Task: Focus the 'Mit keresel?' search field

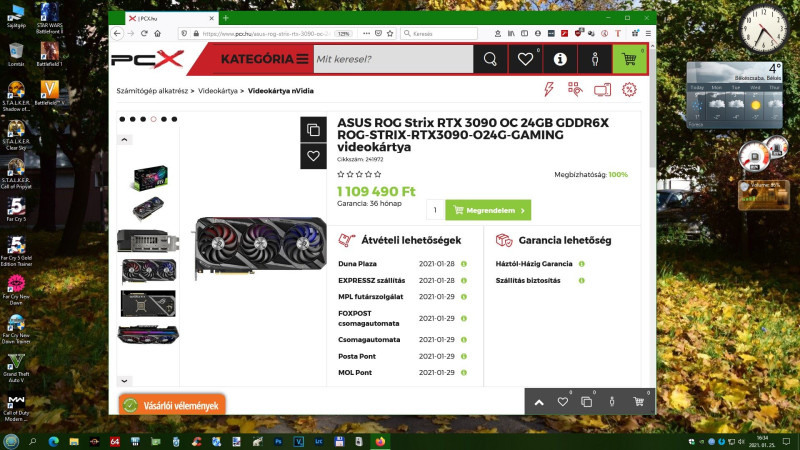Action: point(393,59)
